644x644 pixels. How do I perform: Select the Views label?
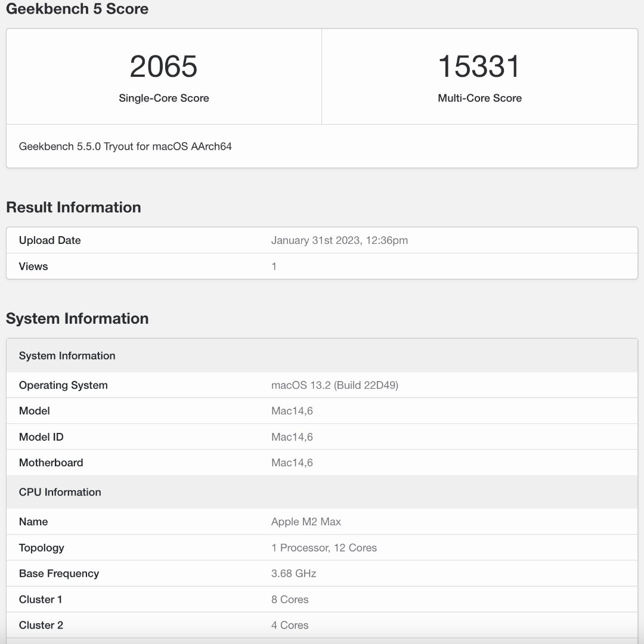point(33,267)
